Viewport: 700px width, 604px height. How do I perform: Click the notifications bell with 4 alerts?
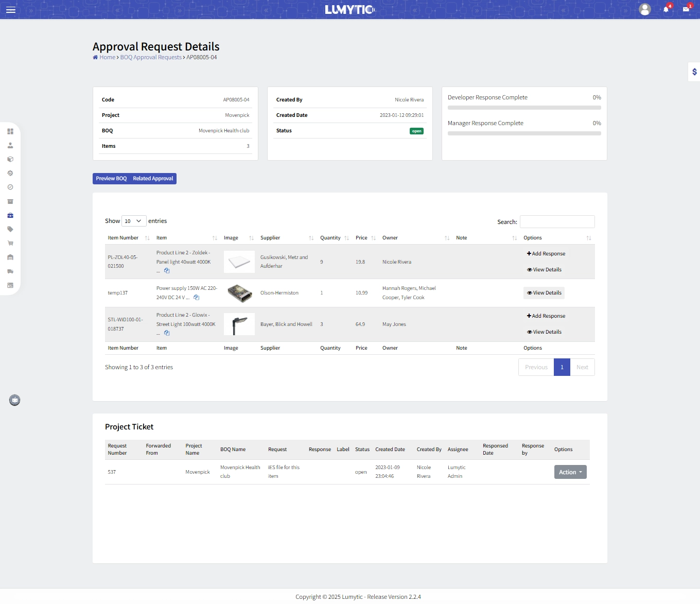click(667, 9)
